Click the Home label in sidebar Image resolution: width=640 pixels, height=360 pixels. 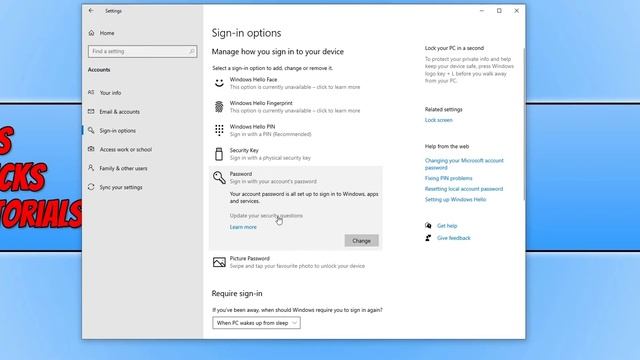[107, 33]
